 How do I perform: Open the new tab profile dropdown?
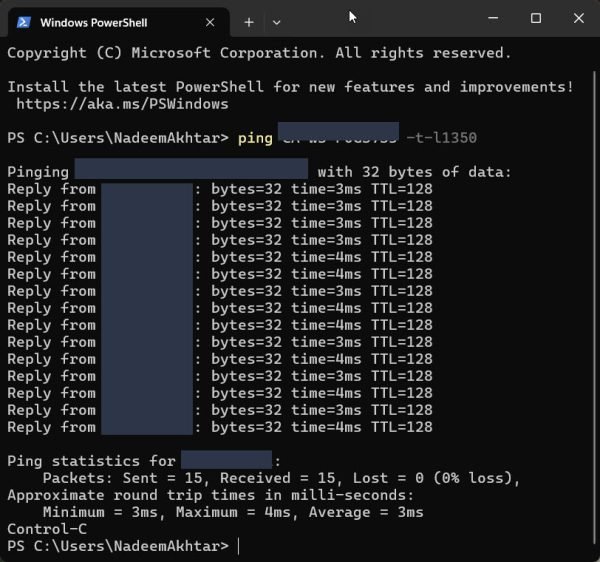click(276, 23)
